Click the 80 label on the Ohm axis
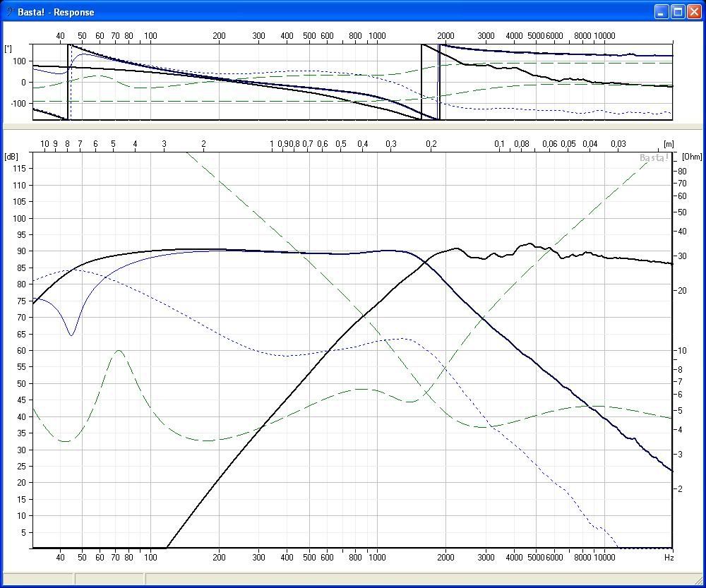 pos(682,171)
